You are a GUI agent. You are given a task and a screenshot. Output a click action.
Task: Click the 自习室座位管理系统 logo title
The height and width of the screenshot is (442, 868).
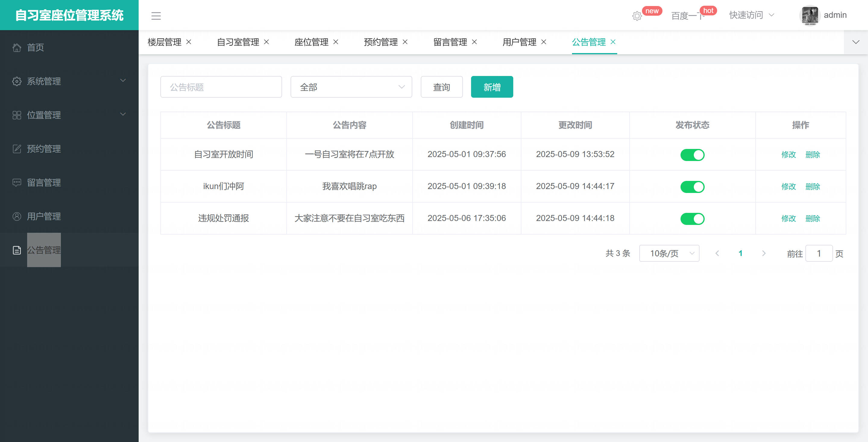69,15
